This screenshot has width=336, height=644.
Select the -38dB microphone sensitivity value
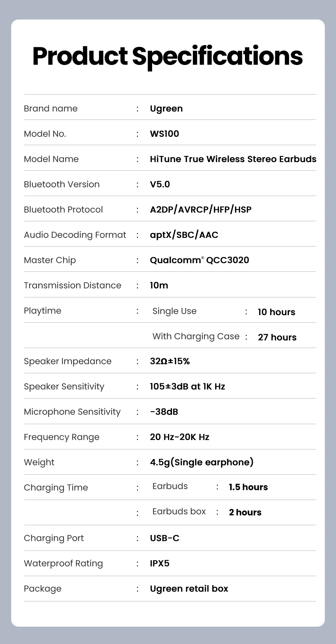pyautogui.click(x=164, y=412)
